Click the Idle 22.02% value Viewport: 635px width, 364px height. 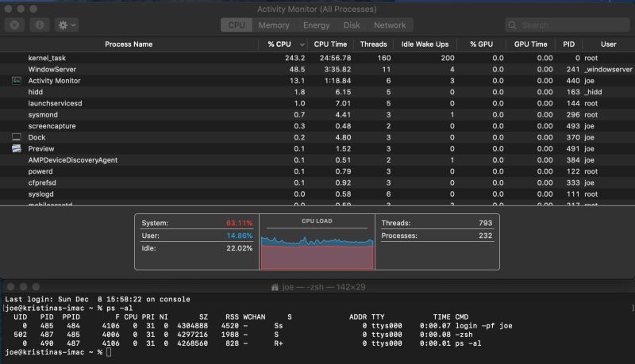point(240,248)
